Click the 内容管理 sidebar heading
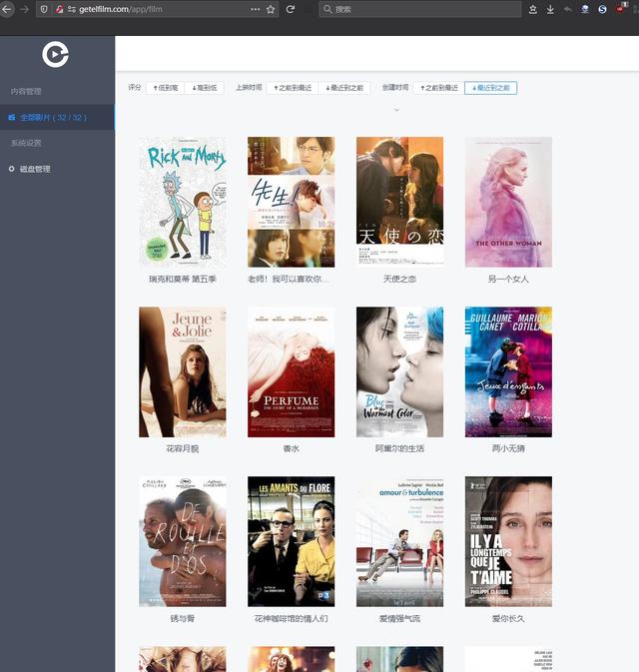 coord(26,91)
